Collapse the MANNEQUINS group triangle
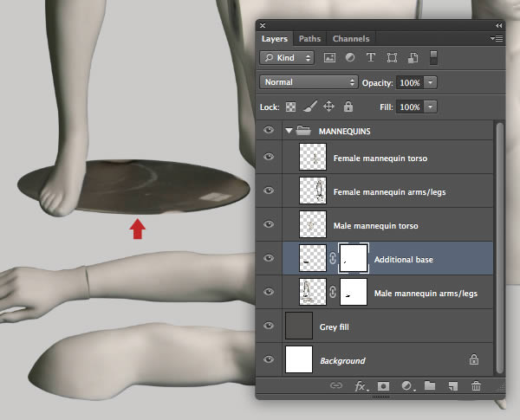This screenshot has height=420, width=520. point(288,132)
